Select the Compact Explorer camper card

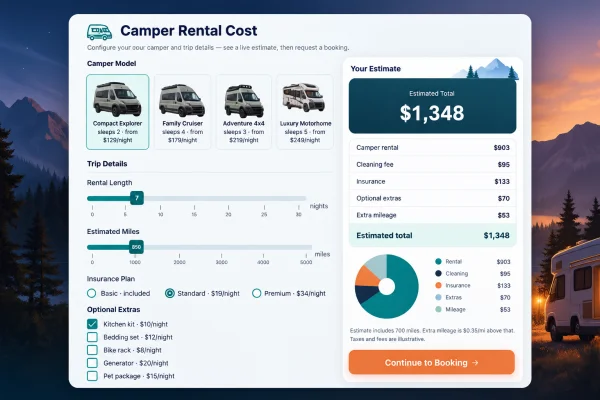tap(118, 112)
